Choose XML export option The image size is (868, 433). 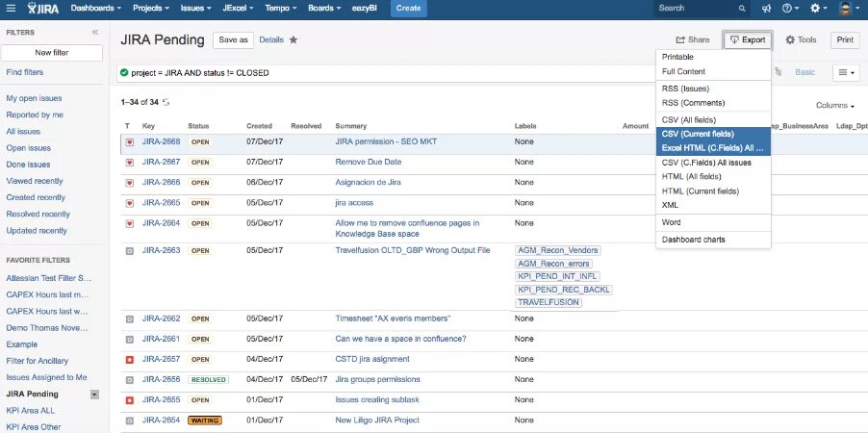[713, 205]
